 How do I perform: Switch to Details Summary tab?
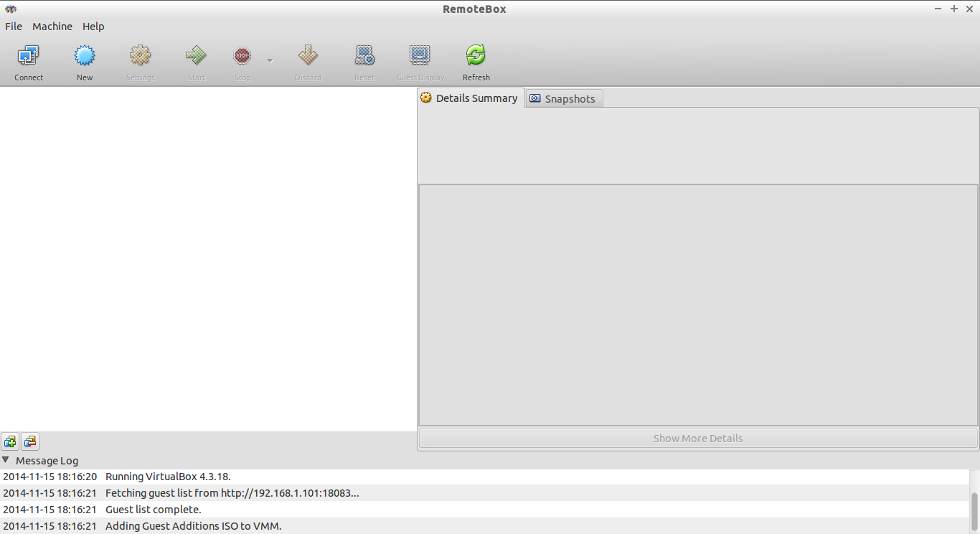click(x=471, y=98)
